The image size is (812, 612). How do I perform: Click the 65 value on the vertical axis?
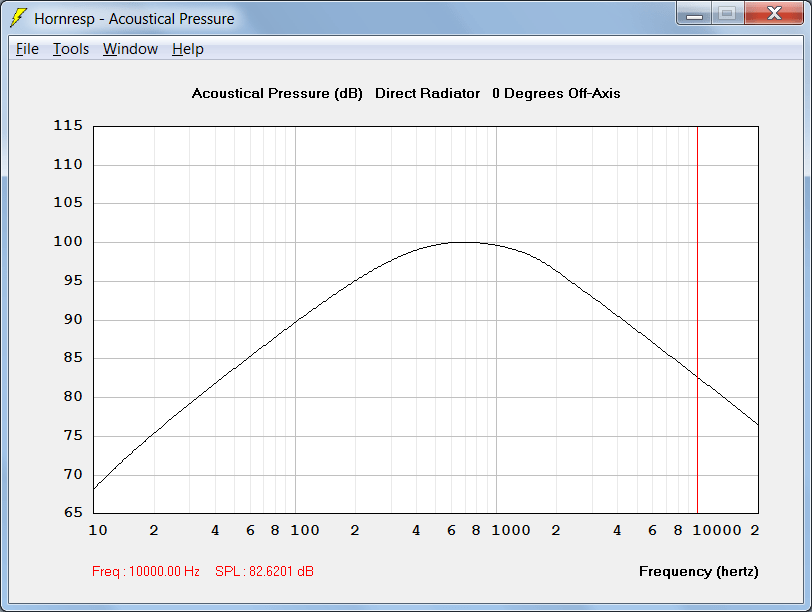[73, 513]
